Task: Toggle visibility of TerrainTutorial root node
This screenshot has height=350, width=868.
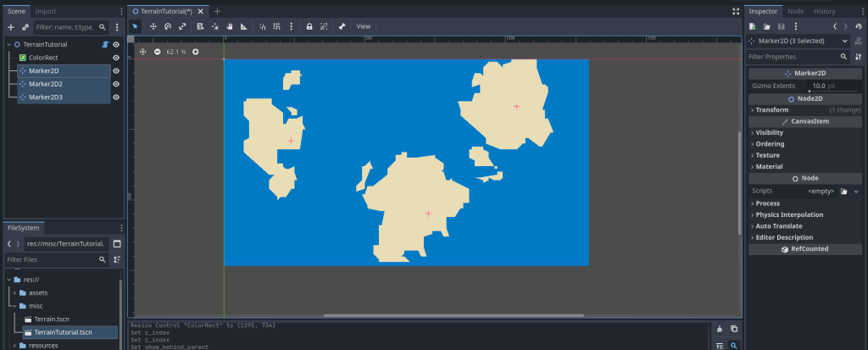Action: (x=116, y=44)
